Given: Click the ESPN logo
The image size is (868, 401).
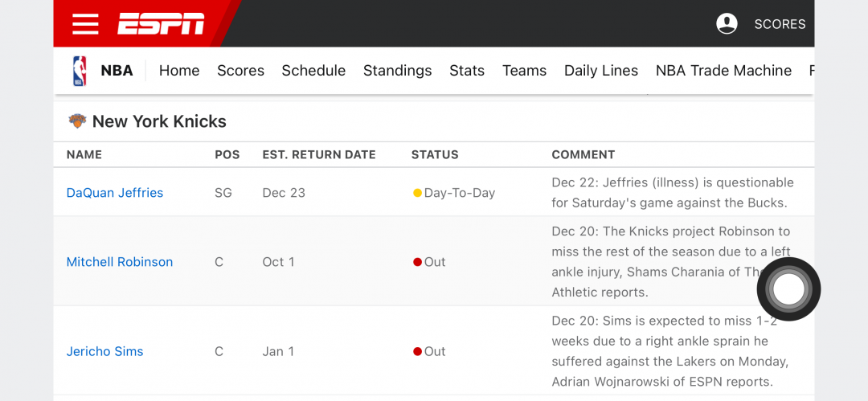Looking at the screenshot, I should (x=161, y=24).
